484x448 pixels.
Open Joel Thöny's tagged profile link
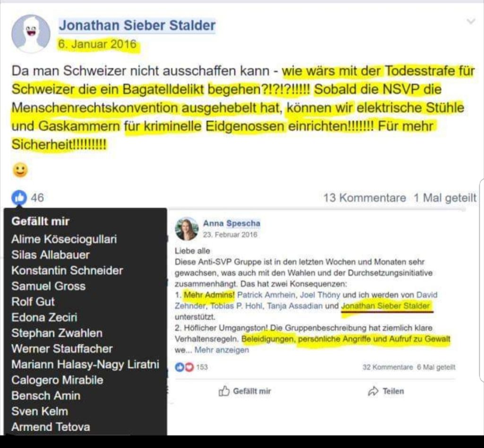(320, 295)
